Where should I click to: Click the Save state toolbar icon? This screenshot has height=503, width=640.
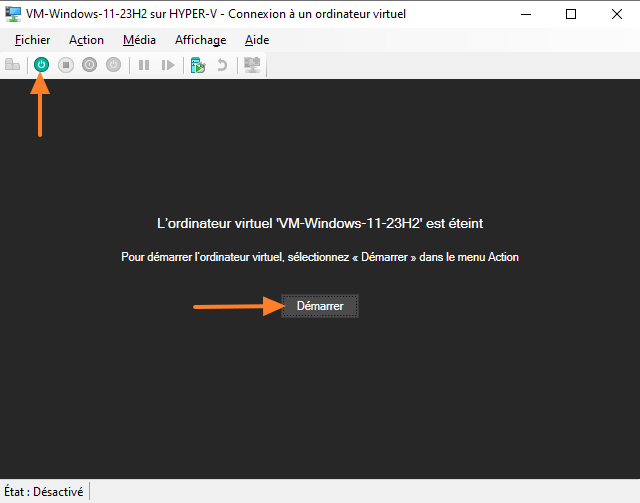(113, 65)
